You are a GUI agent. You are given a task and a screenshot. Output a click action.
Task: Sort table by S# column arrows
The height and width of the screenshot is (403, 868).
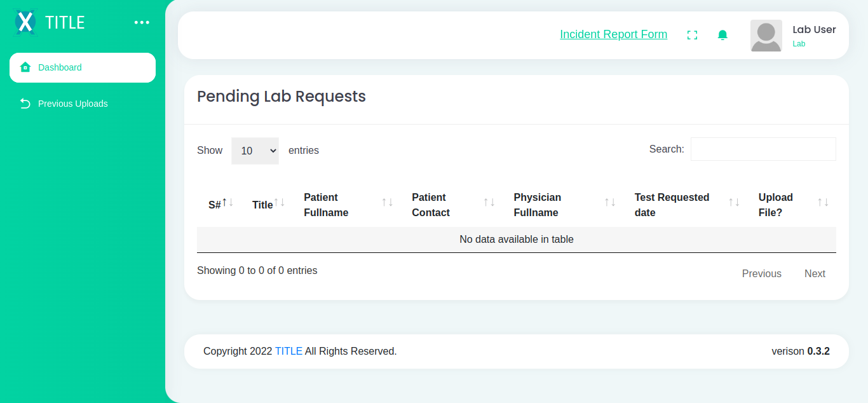click(227, 203)
